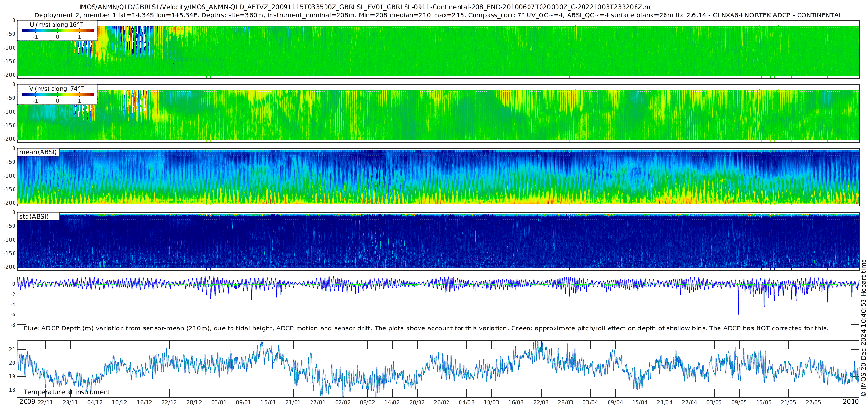Select the 15/04 date tick
868x410 pixels.
640,402
